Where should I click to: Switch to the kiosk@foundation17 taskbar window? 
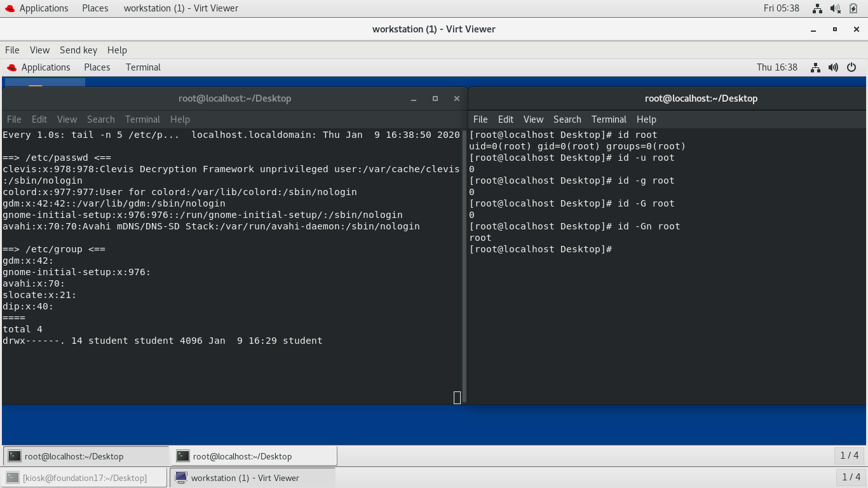tap(85, 478)
